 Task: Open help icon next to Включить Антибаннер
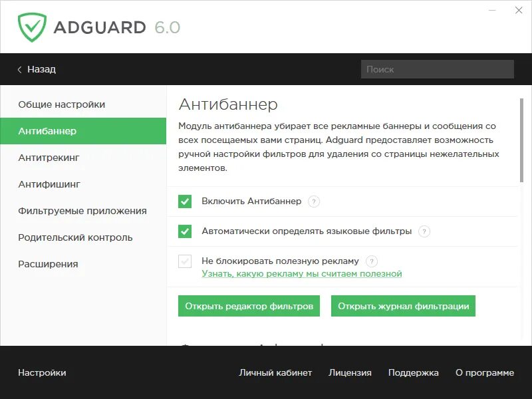[x=313, y=201]
